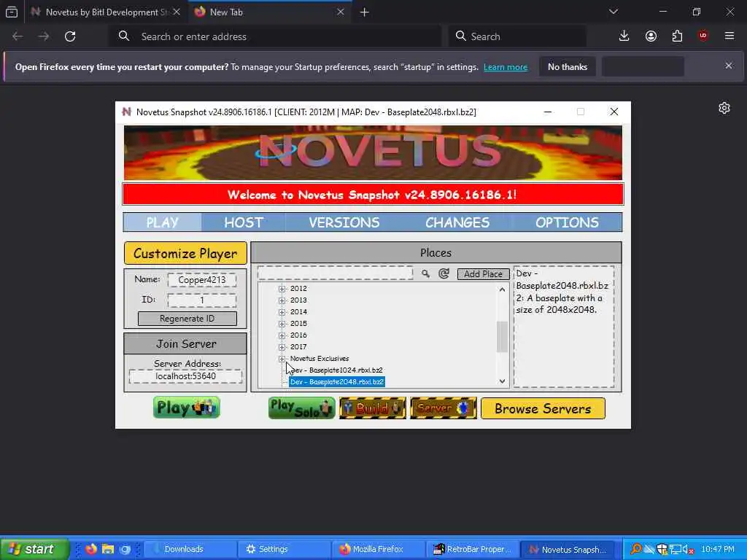The image size is (747, 560).
Task: Open the CHANGES tab
Action: point(457,222)
